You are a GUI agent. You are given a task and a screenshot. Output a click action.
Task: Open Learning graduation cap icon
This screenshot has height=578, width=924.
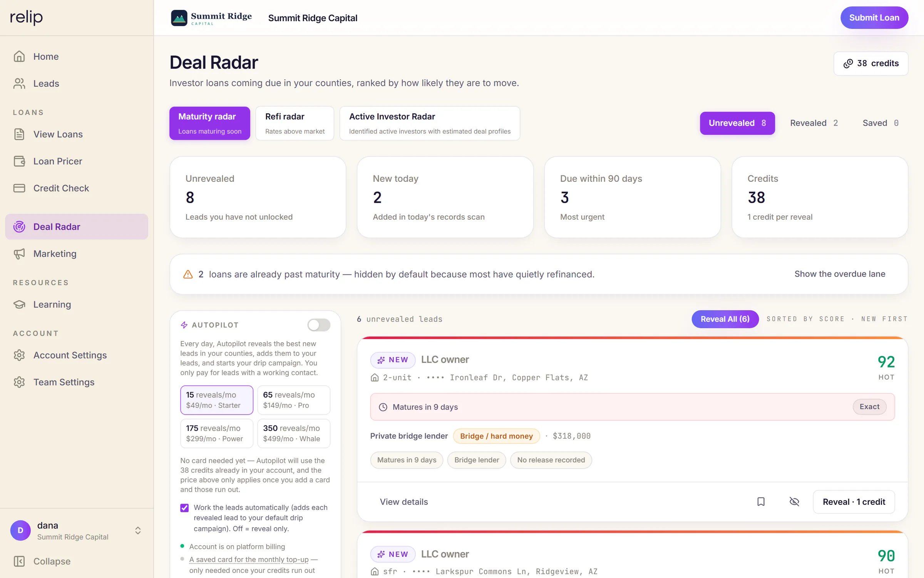tap(19, 304)
